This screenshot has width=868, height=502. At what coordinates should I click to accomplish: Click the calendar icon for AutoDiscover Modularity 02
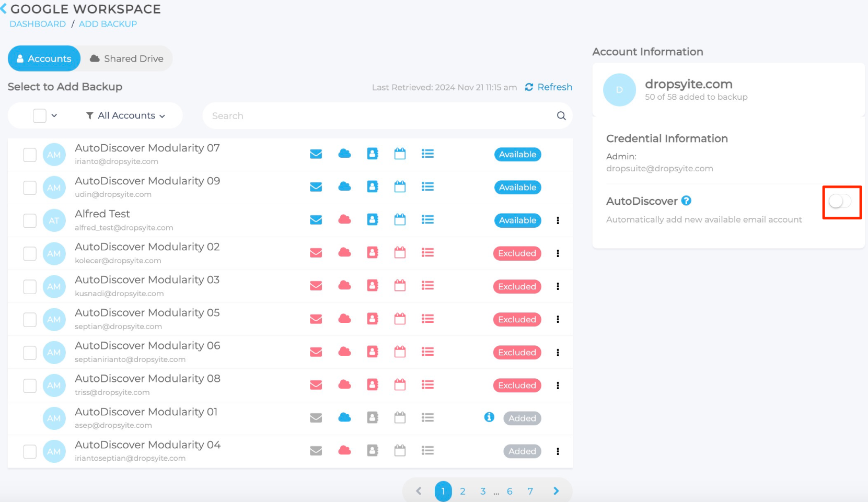(x=400, y=253)
